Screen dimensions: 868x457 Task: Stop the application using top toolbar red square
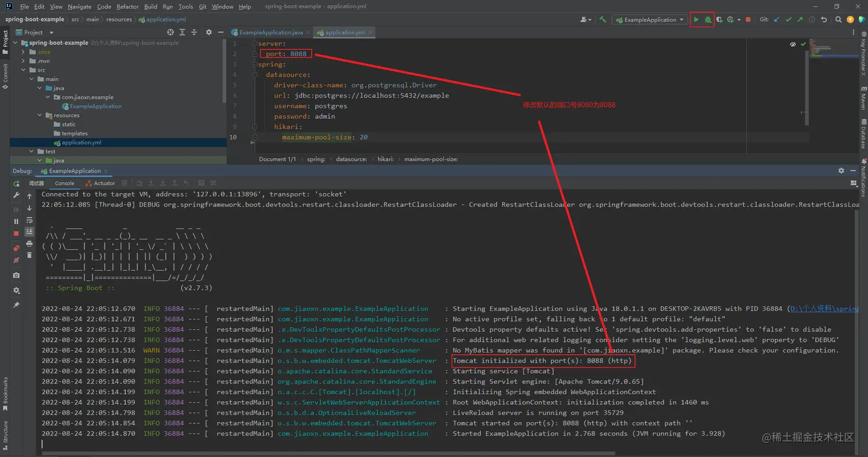tap(748, 20)
